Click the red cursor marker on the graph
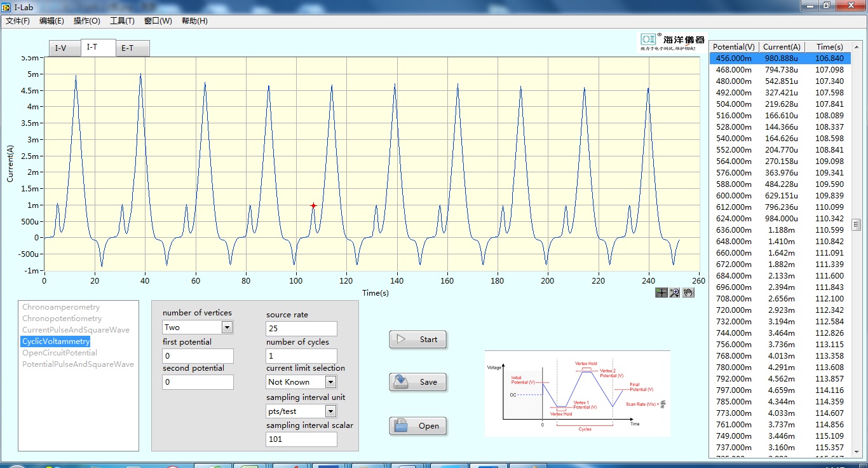 click(313, 205)
